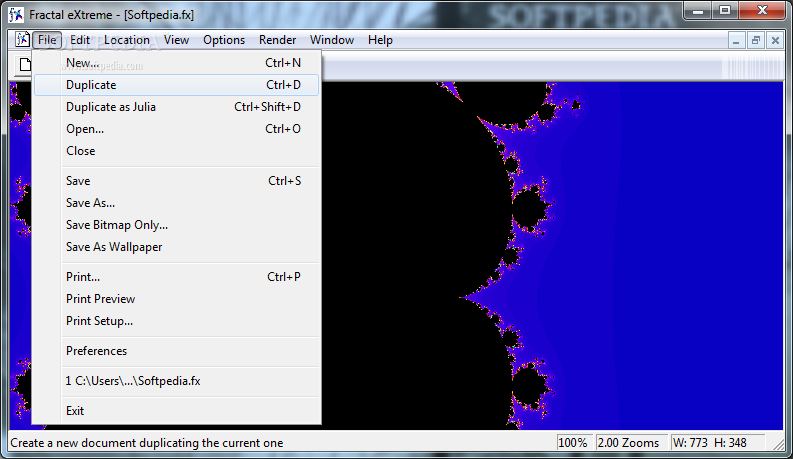Viewport: 793px width, 459px height.
Task: Click the New document toolbar icon
Action: pyautogui.click(x=25, y=65)
